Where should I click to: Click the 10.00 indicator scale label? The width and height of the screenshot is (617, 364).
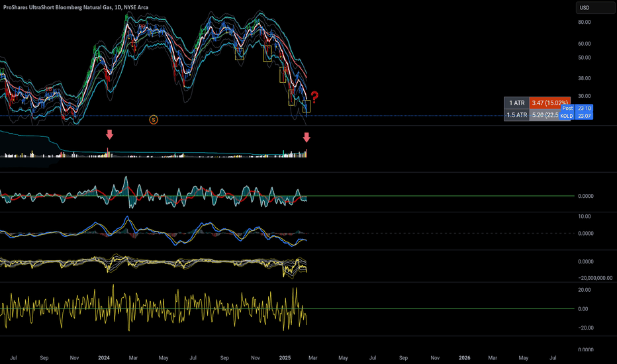tap(585, 216)
